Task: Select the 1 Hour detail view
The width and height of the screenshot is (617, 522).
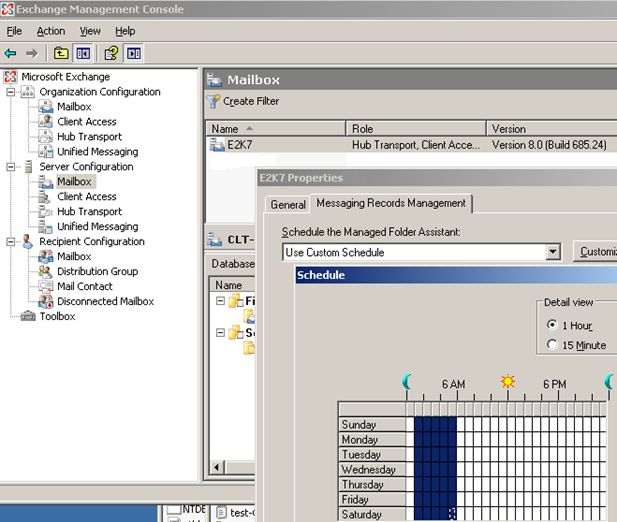Action: [552, 325]
